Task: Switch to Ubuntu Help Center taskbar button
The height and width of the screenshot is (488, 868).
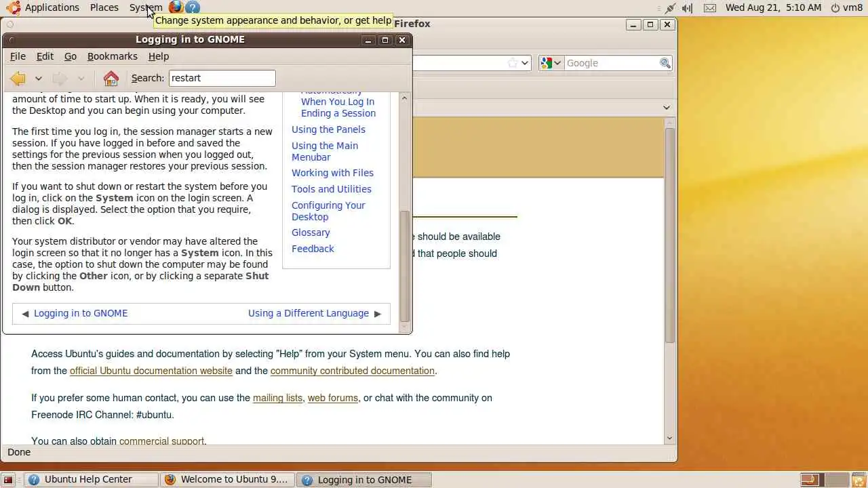Action: (x=91, y=480)
